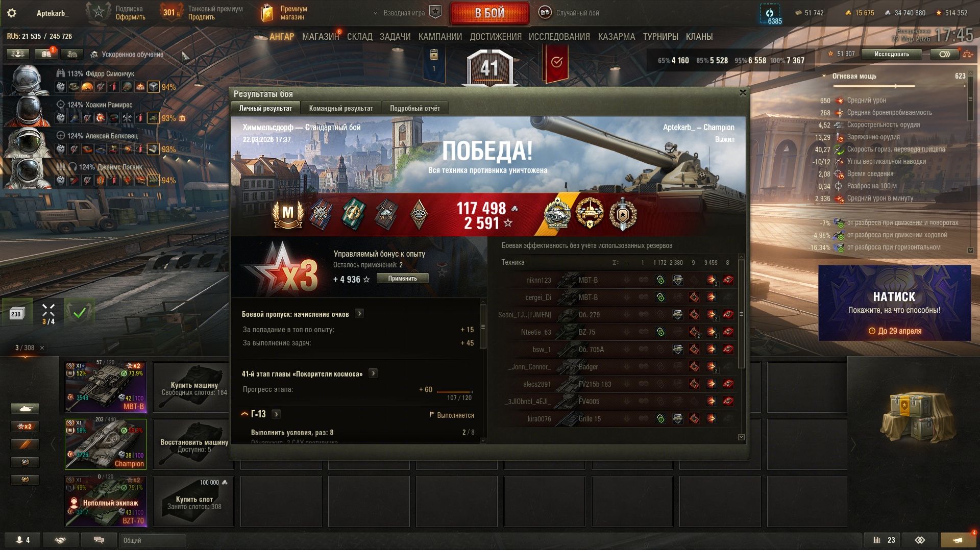Switch to Team result tab
The height and width of the screenshot is (550, 980).
[x=340, y=108]
